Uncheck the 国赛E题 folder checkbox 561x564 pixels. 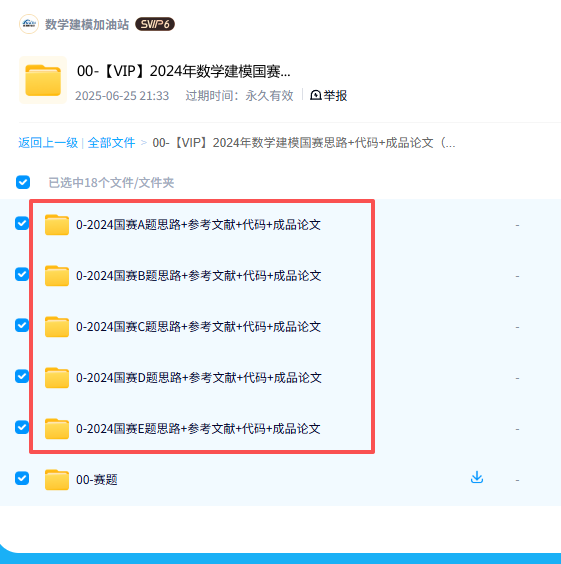click(x=22, y=427)
